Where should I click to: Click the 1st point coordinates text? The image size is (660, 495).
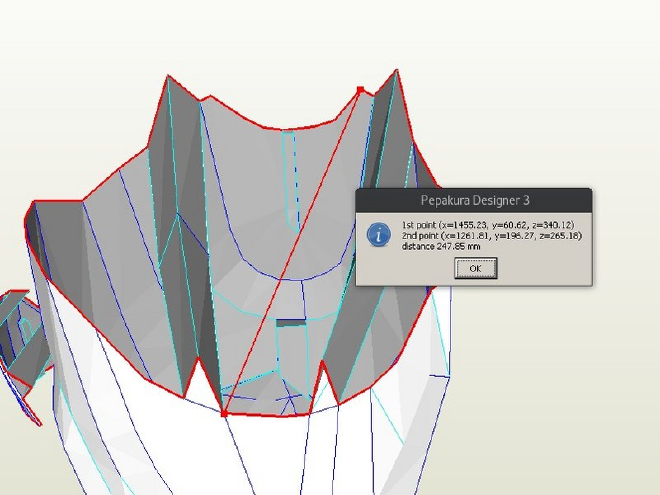pos(488,225)
